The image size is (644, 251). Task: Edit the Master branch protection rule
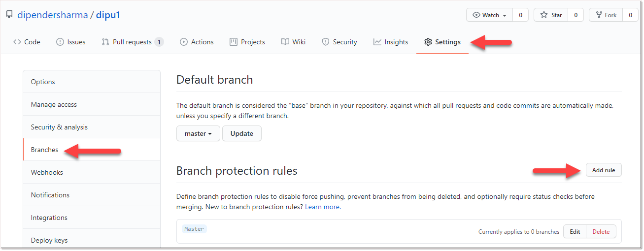tap(575, 232)
